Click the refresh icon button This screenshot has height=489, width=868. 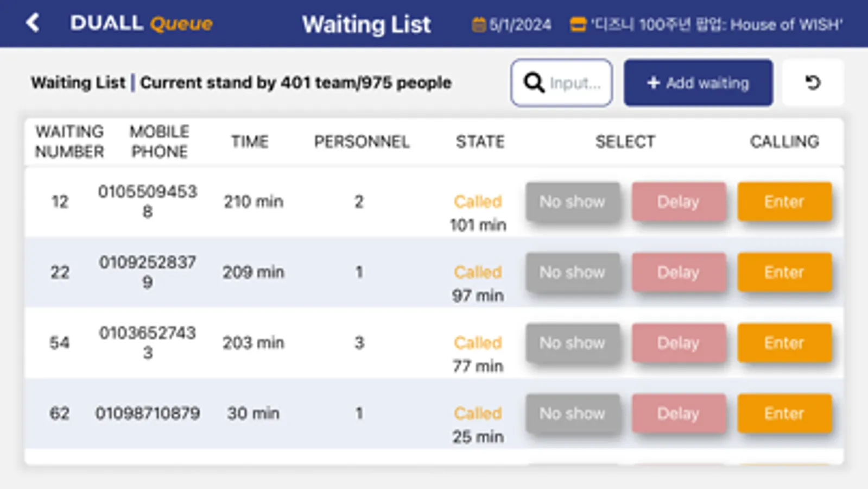[813, 83]
